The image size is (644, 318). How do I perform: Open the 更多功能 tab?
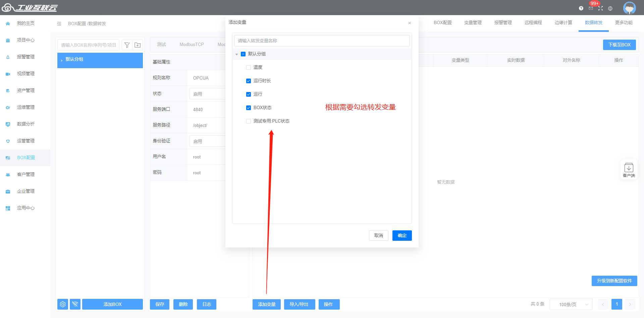point(624,23)
